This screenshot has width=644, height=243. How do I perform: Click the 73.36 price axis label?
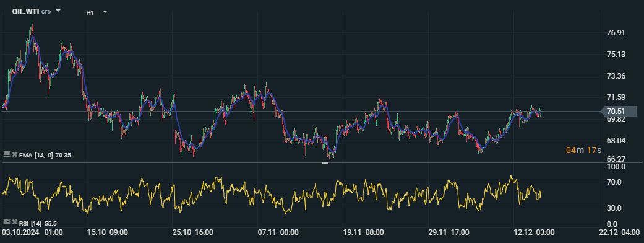click(616, 76)
